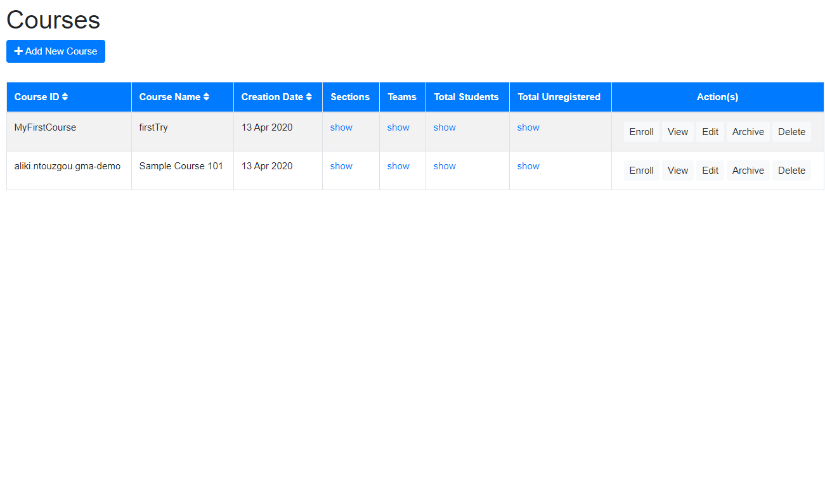
Task: Archive the MyFirstCourse course
Action: click(748, 132)
